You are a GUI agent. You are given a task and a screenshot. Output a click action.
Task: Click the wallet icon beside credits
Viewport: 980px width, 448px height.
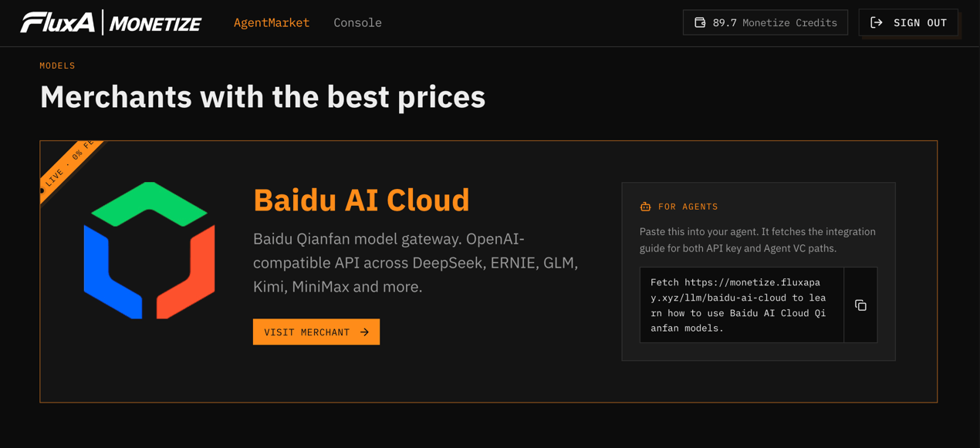[x=700, y=22]
